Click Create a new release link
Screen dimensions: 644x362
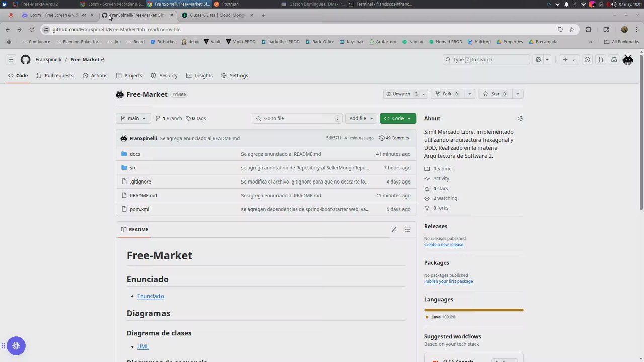click(x=444, y=244)
